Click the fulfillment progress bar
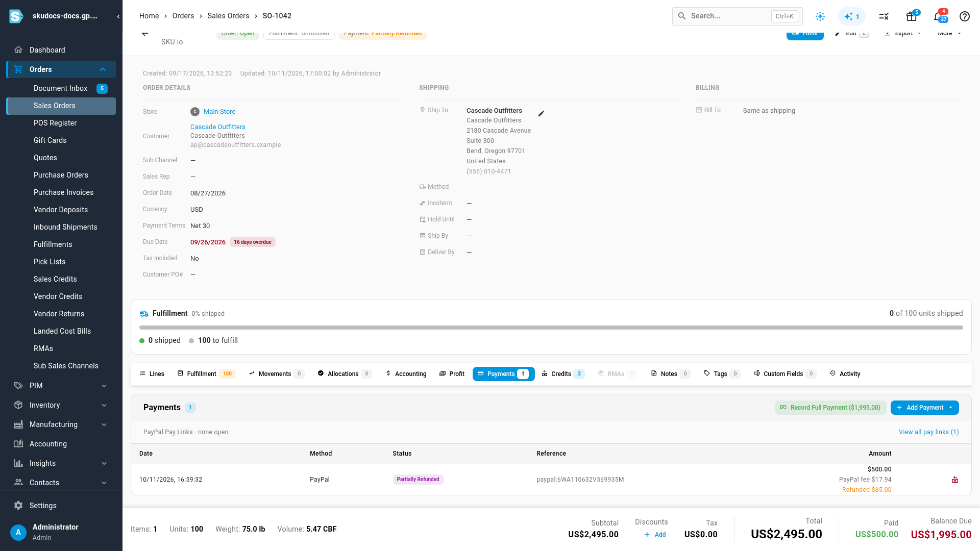Image resolution: width=980 pixels, height=551 pixels. tap(551, 328)
